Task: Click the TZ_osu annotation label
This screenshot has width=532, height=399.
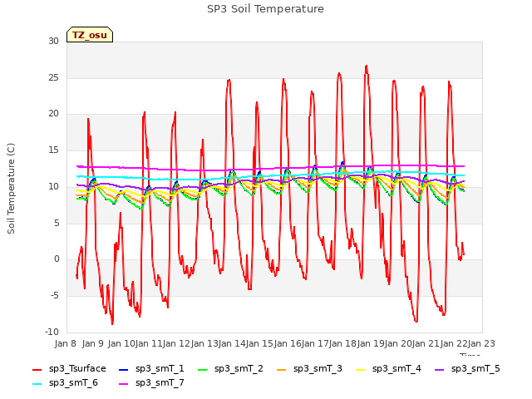Action: (90, 35)
